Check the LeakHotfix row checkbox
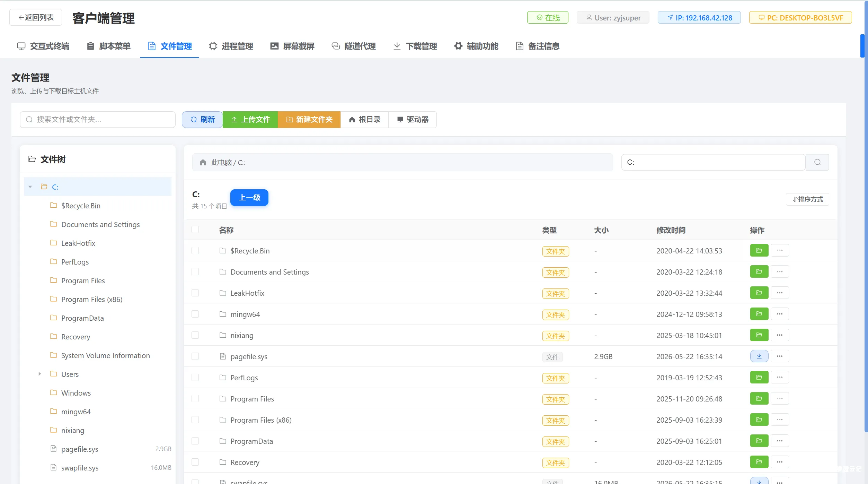Image resolution: width=868 pixels, height=484 pixels. click(195, 293)
